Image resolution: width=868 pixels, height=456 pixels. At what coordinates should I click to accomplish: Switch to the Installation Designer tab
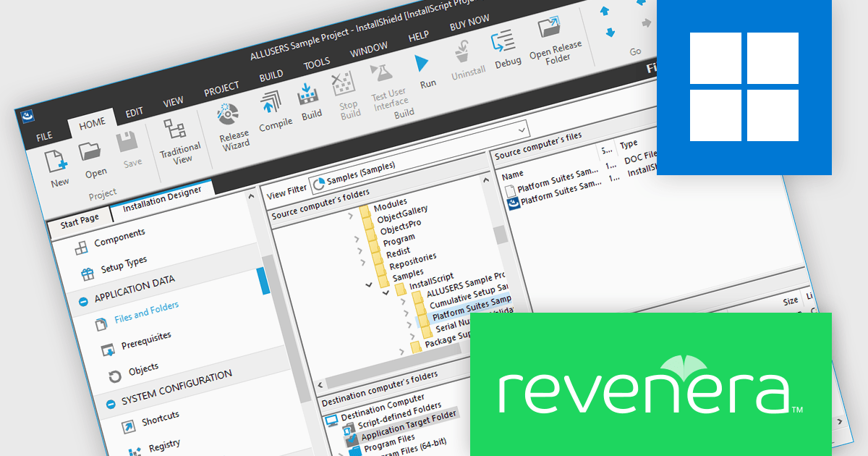tap(162, 198)
